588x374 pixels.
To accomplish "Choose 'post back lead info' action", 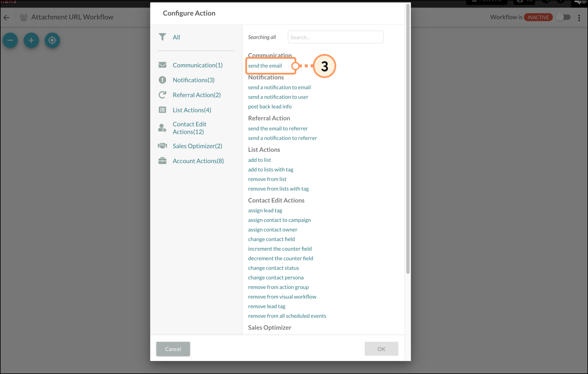I will click(x=270, y=107).
